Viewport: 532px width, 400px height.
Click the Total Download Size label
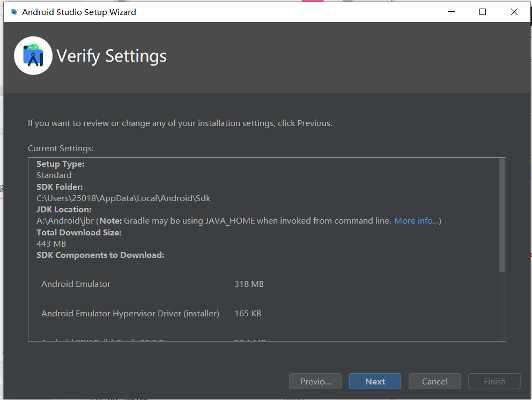[79, 232]
